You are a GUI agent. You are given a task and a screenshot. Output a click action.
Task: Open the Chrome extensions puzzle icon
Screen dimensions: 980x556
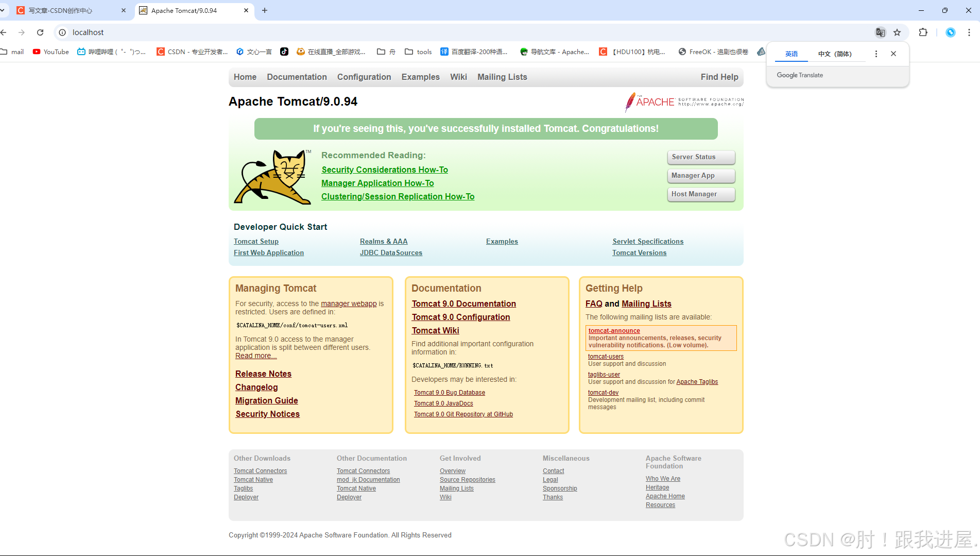[x=923, y=32]
